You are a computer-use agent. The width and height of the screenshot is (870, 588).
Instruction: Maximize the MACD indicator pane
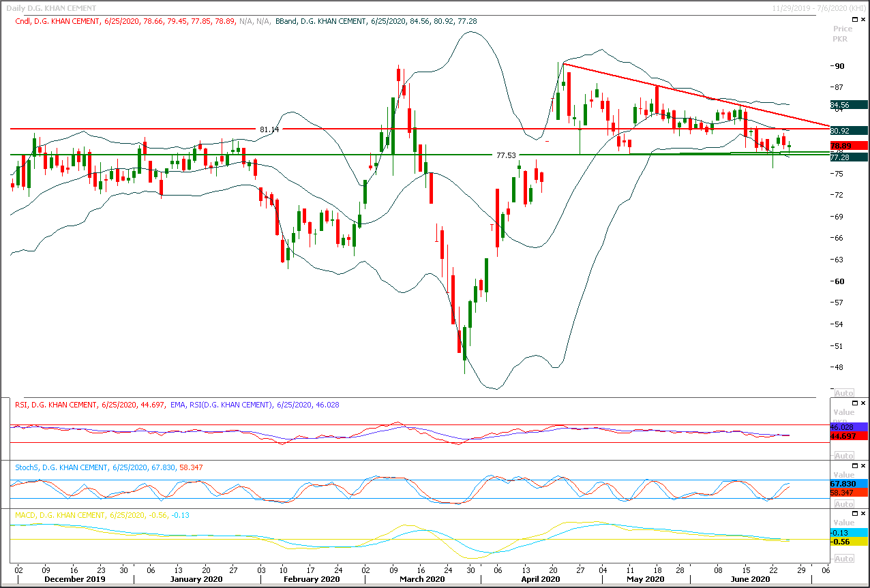855,514
